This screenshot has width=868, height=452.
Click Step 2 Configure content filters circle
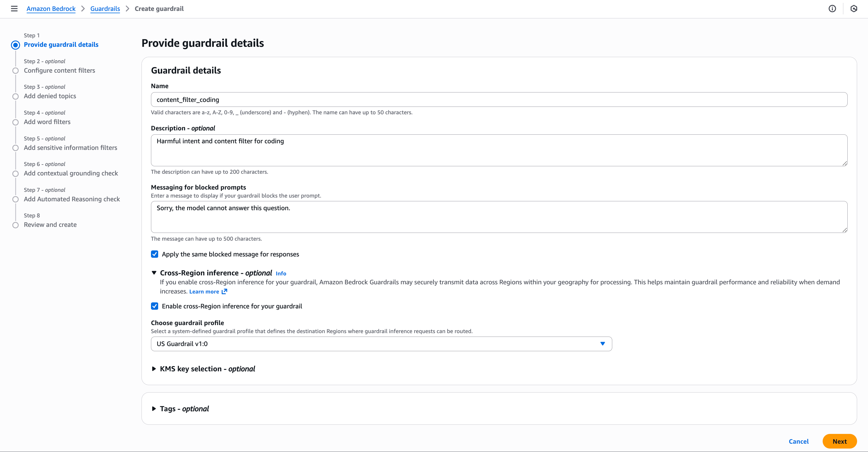coord(15,71)
